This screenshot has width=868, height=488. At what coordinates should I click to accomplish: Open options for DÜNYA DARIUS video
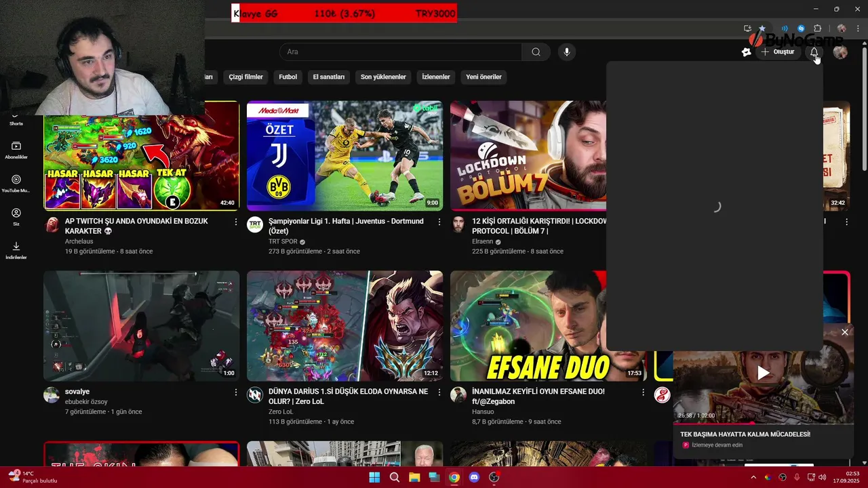[439, 392]
